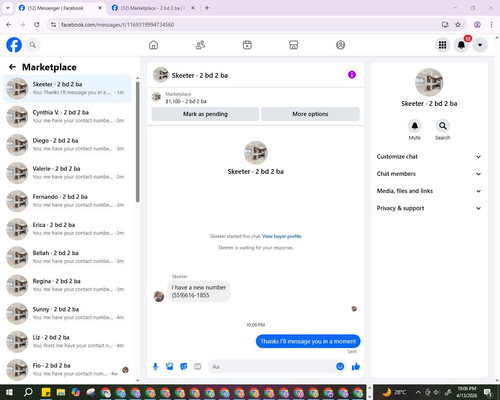Open the Facebook menu grid icon
This screenshot has width=500, height=400.
point(442,45)
